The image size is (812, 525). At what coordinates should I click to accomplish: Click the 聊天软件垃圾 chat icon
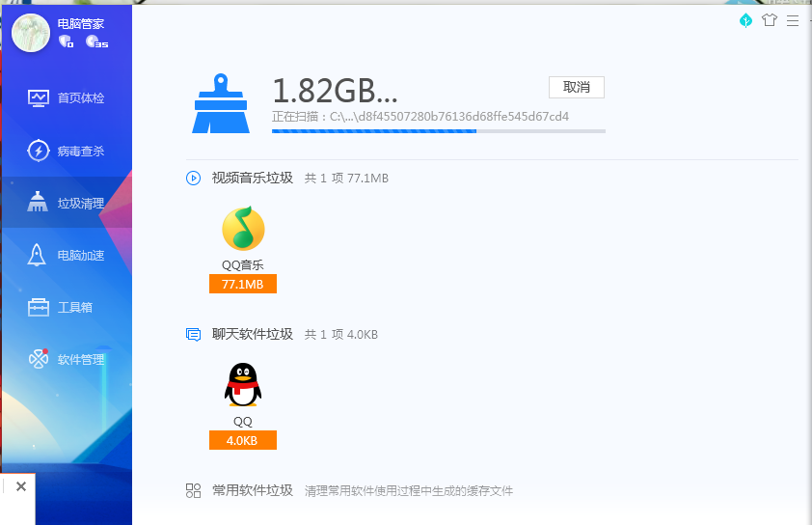point(193,335)
